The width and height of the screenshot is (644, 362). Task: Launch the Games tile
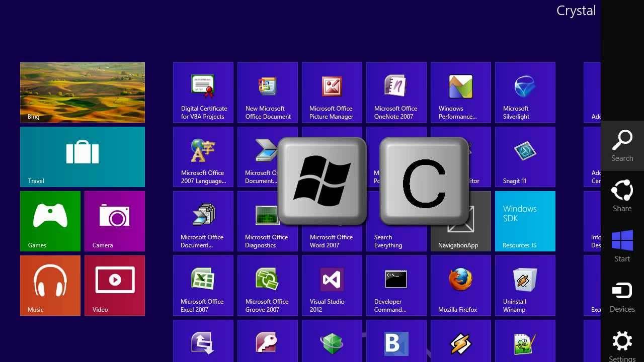tap(50, 221)
